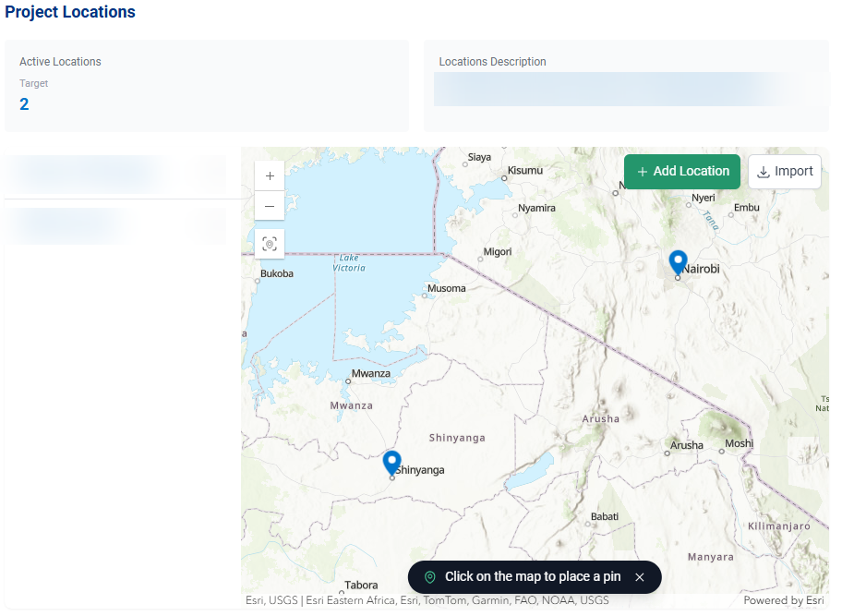Zoom out using the minus map control
Image resolution: width=842 pixels, height=616 pixels.
point(269,206)
